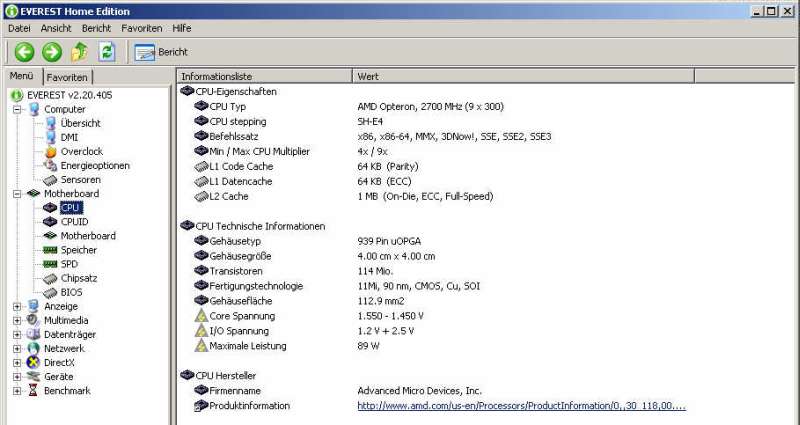
Task: Select the Befehlssatz row
Action: pos(373,137)
